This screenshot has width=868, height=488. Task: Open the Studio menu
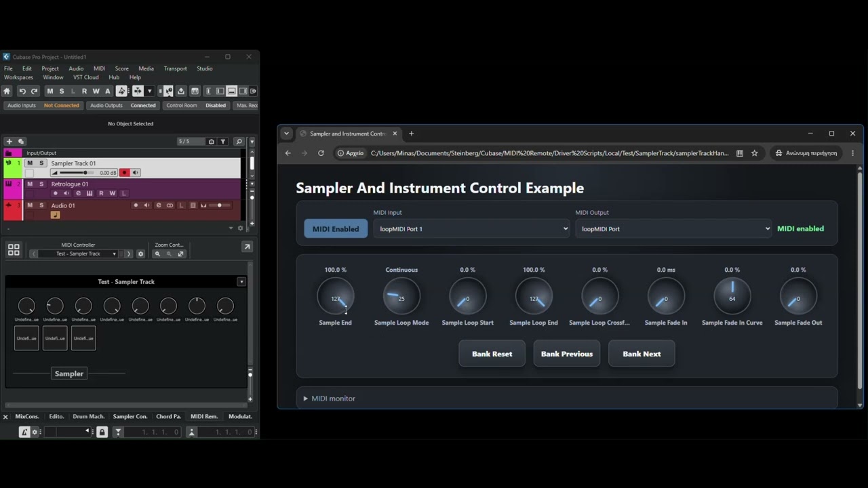coord(204,68)
